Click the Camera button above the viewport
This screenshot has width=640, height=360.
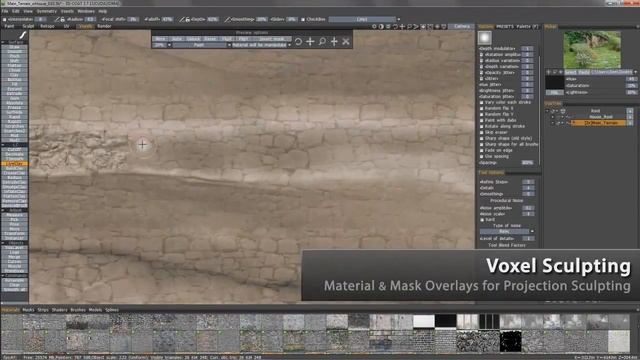462,26
